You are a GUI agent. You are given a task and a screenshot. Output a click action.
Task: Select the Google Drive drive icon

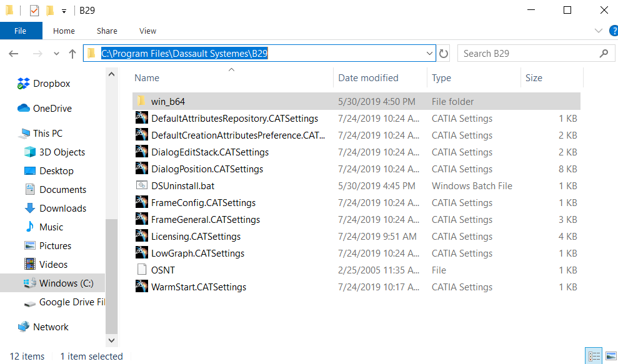(x=30, y=303)
